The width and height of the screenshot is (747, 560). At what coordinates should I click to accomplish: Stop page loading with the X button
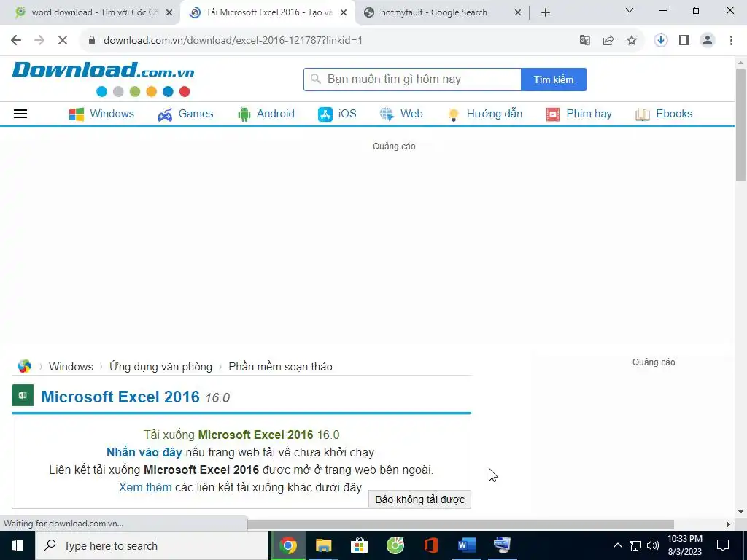click(x=63, y=41)
